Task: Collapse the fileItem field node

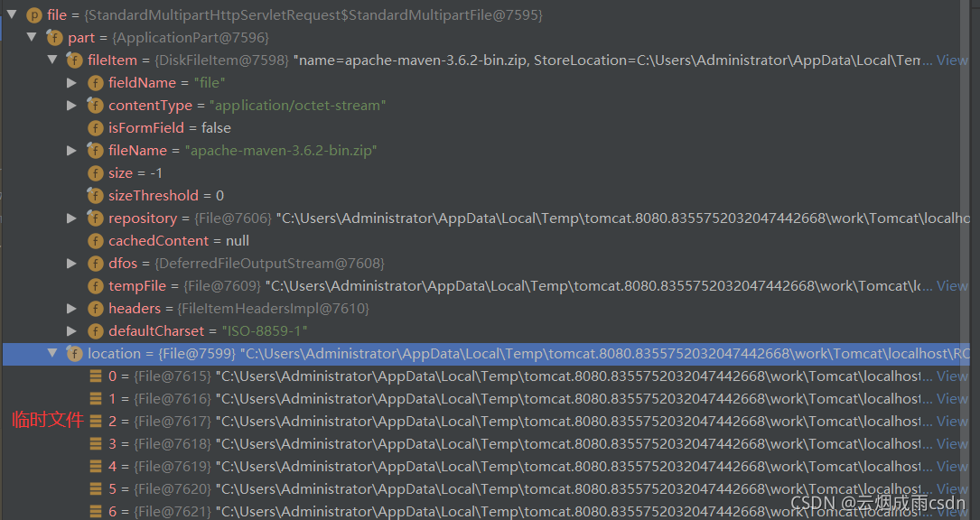Action: (52, 60)
